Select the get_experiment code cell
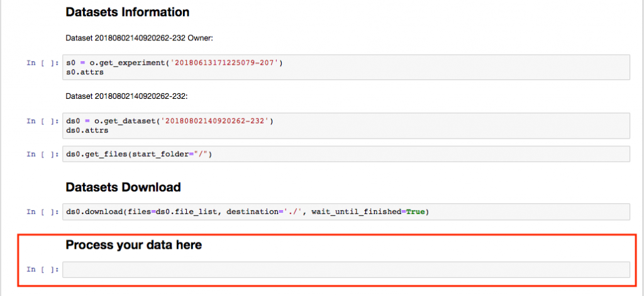The image size is (644, 296). tap(346, 67)
